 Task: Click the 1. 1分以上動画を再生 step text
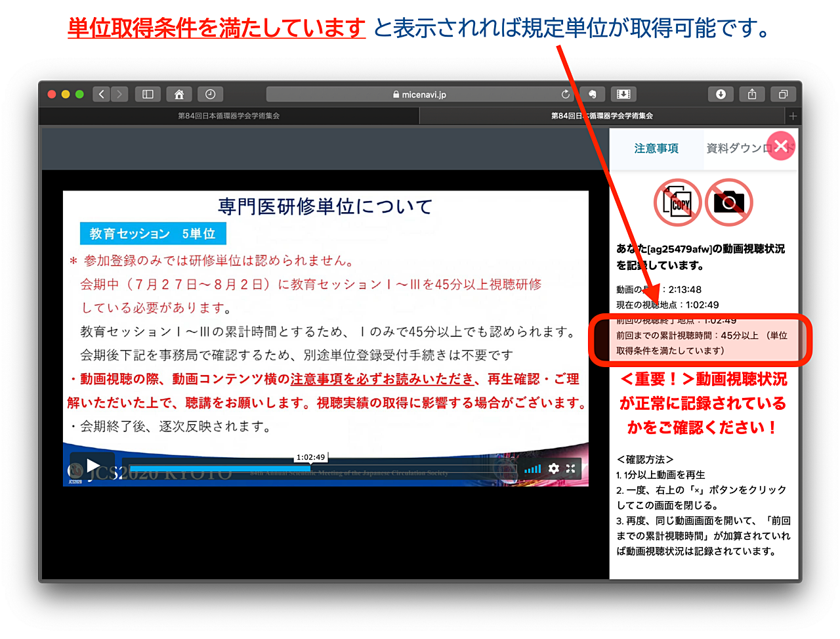[661, 475]
